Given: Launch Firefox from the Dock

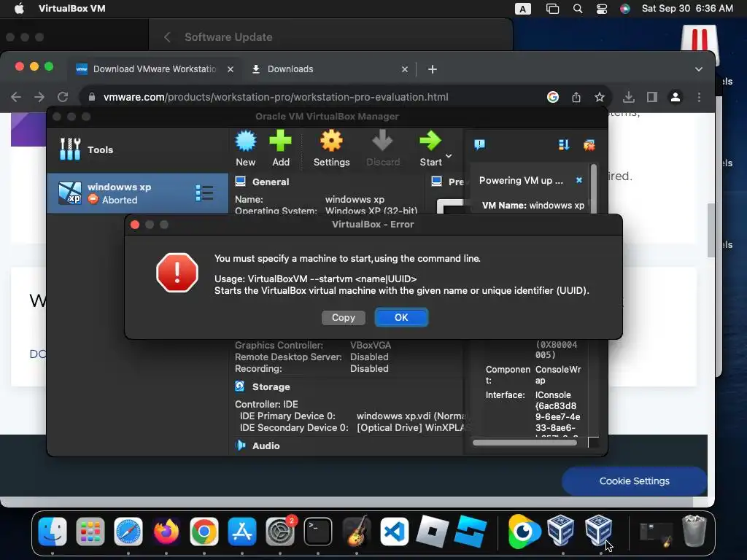Looking at the screenshot, I should pyautogui.click(x=166, y=532).
